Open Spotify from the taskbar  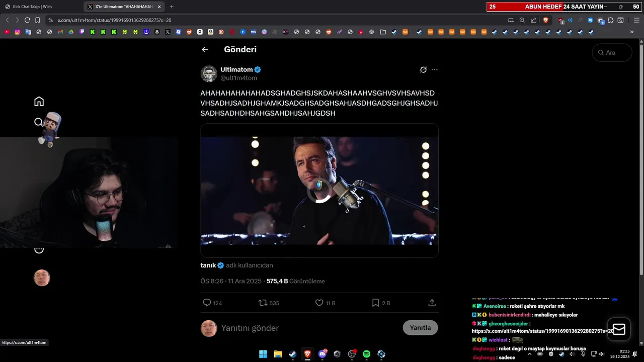coord(367,354)
